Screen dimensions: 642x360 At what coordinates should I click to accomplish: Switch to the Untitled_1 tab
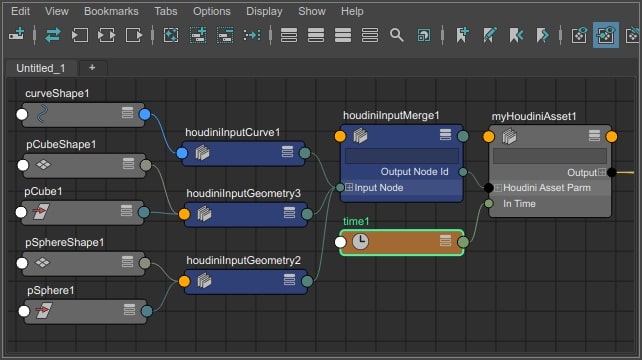(x=41, y=68)
